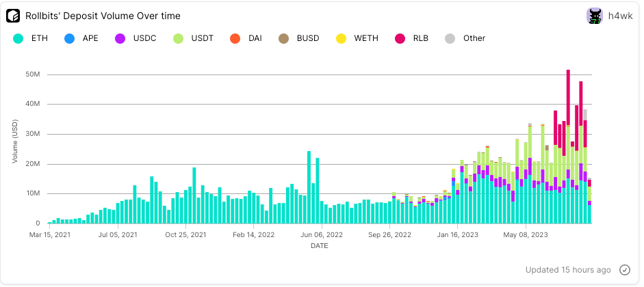This screenshot has width=644, height=287.
Task: Toggle the Other gray legend swatch
Action: pyautogui.click(x=450, y=38)
